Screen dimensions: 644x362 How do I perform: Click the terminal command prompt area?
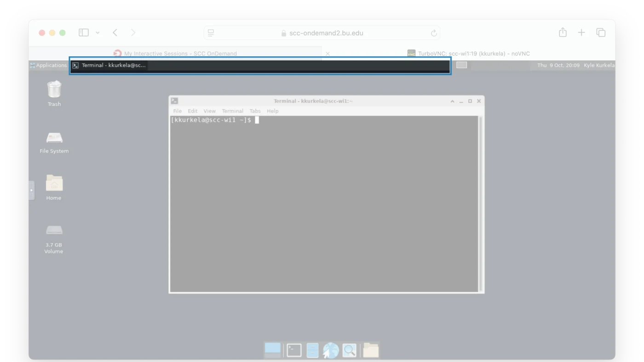coord(324,204)
